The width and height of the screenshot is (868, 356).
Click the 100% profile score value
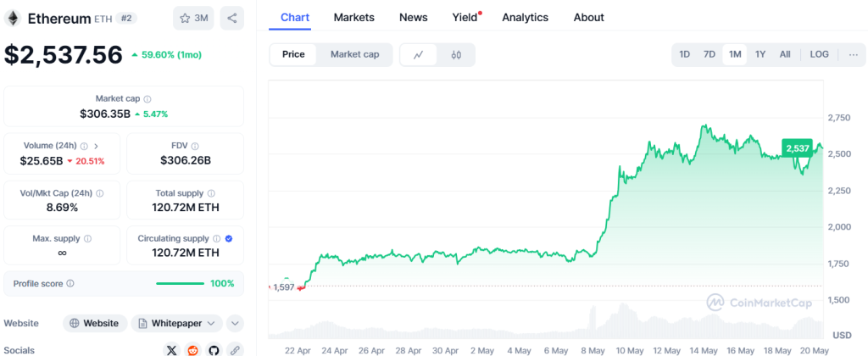coord(222,283)
